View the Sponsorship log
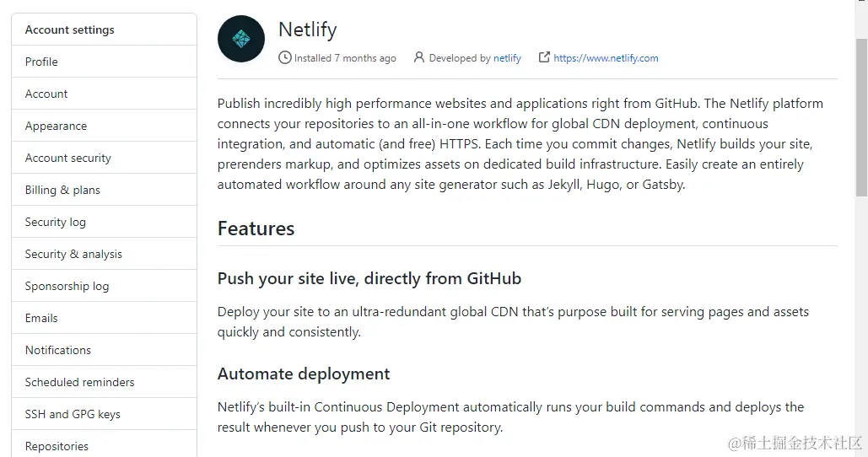Screen dimensions: 868x457 [x=104, y=286]
